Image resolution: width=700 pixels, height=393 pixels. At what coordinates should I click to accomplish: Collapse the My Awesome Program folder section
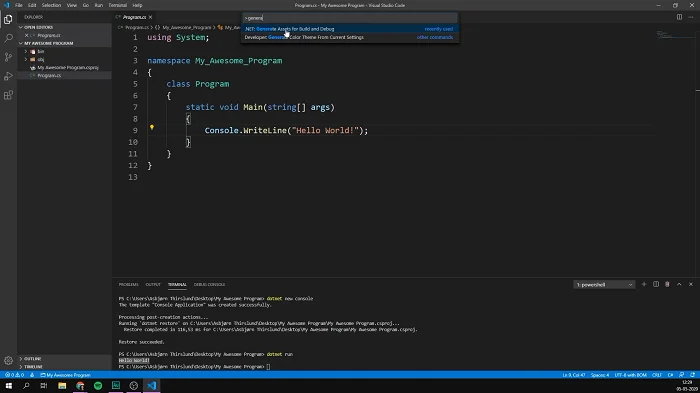(x=64, y=43)
